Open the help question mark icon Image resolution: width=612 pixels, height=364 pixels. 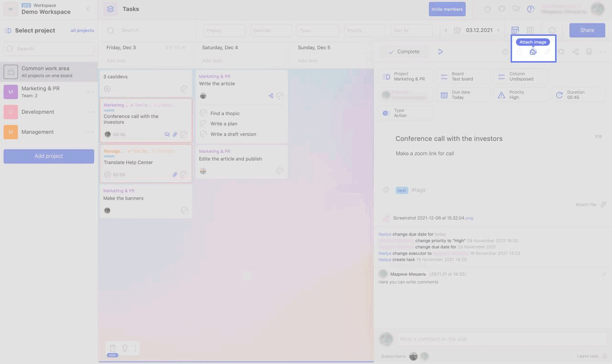click(530, 9)
